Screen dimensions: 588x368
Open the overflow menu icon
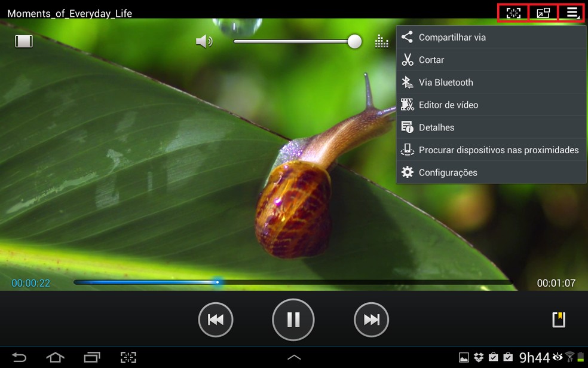pyautogui.click(x=572, y=13)
